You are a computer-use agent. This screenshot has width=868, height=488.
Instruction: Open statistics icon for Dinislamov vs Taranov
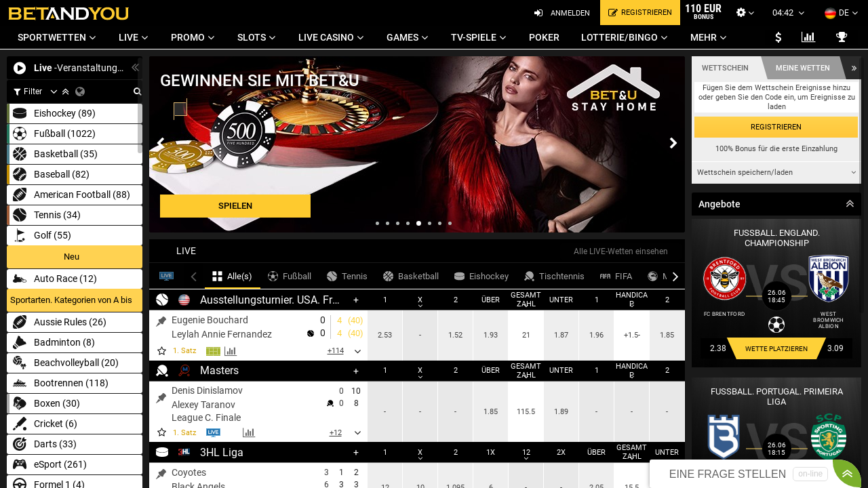tap(248, 432)
